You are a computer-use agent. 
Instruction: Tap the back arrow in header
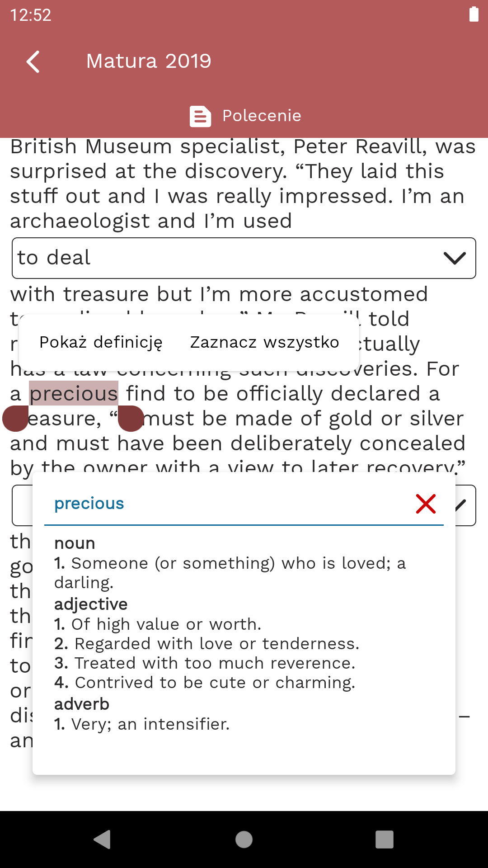tap(33, 61)
